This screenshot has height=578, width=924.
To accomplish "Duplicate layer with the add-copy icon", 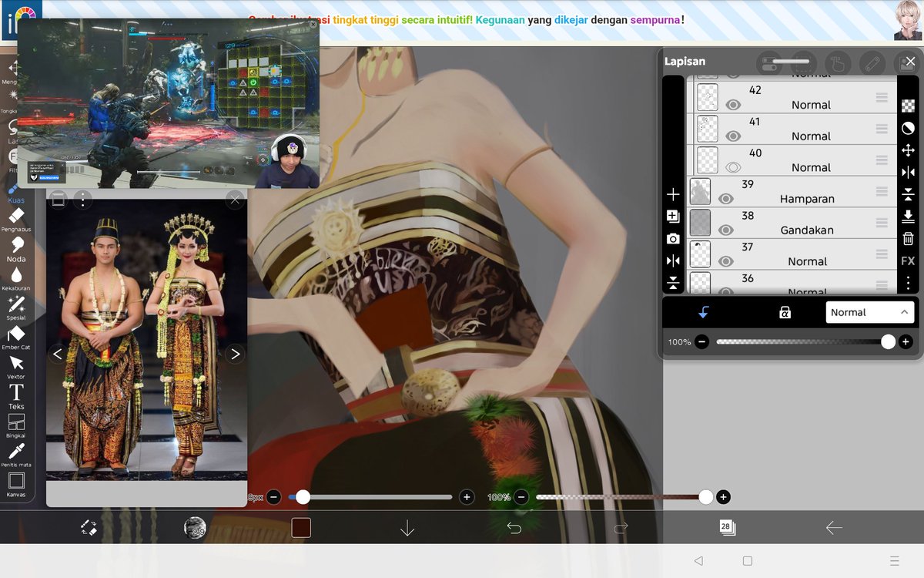I will pyautogui.click(x=673, y=217).
